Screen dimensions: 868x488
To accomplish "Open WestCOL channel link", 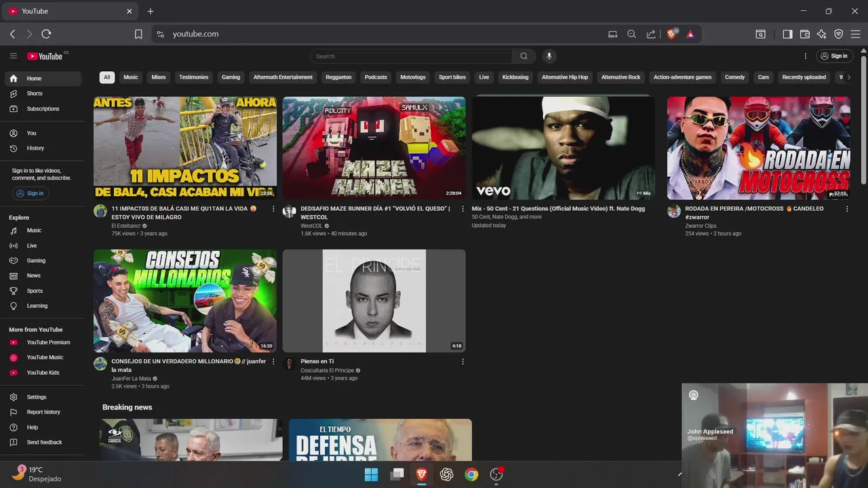I will [311, 226].
